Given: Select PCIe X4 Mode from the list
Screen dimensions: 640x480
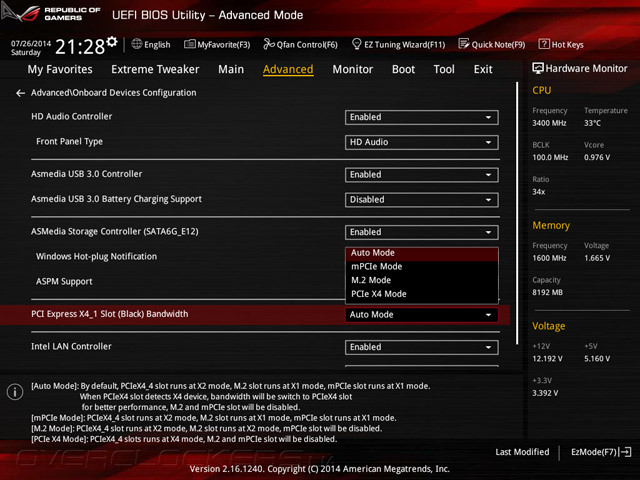Looking at the screenshot, I should tap(422, 294).
